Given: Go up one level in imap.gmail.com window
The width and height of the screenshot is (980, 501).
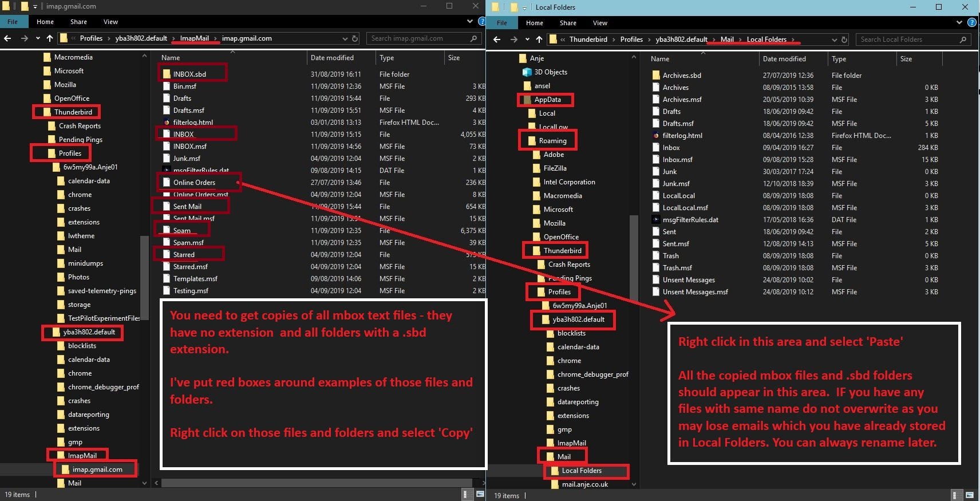Looking at the screenshot, I should point(50,38).
